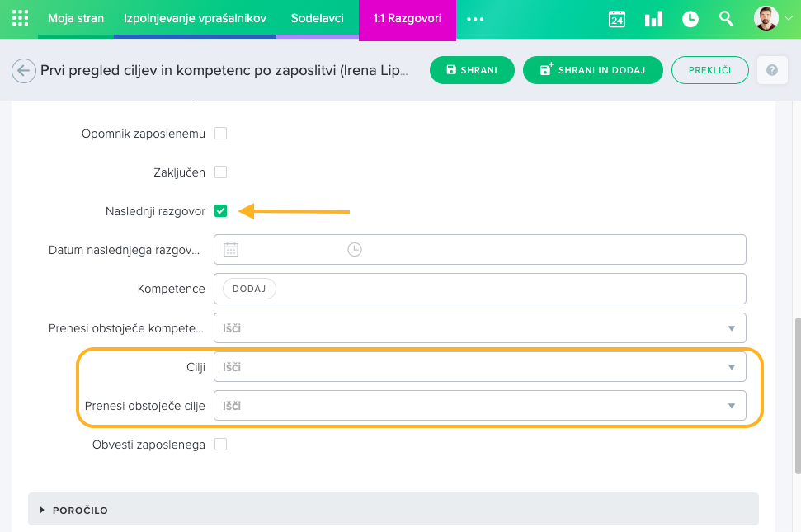Open the Prenesi obstoječe cilje dropdown

point(479,406)
